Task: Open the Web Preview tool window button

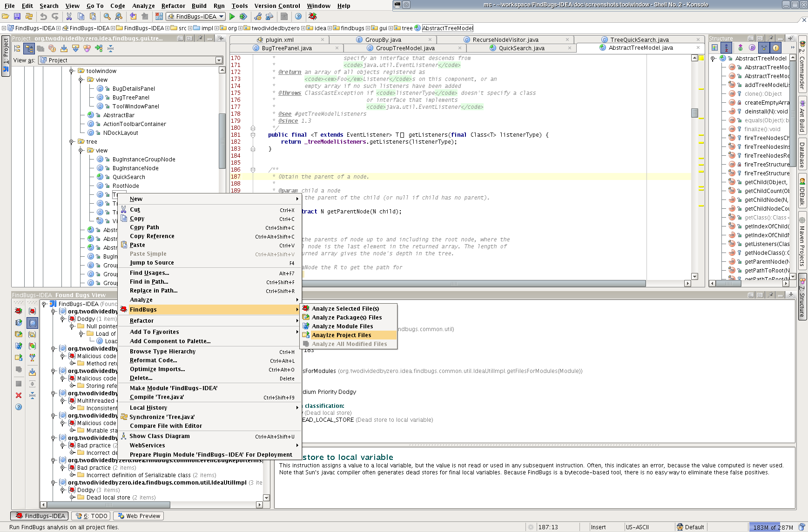Action: coord(139,516)
